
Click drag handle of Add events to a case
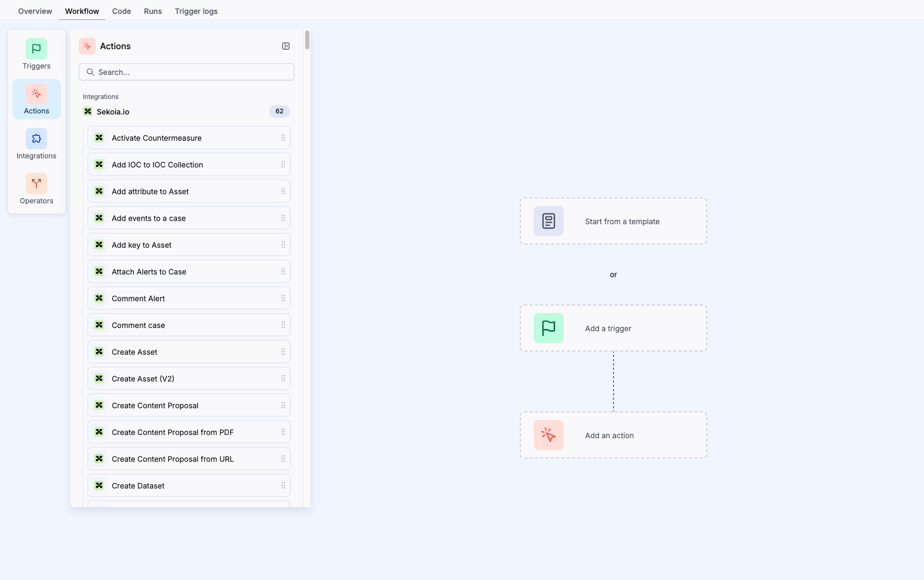click(283, 218)
